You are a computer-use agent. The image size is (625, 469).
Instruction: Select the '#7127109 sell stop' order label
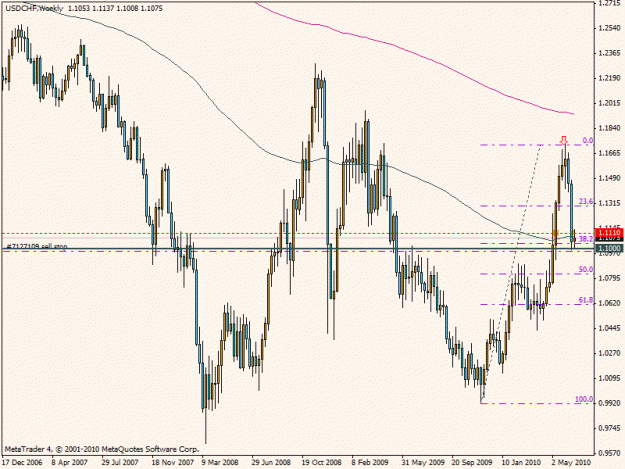coord(37,246)
